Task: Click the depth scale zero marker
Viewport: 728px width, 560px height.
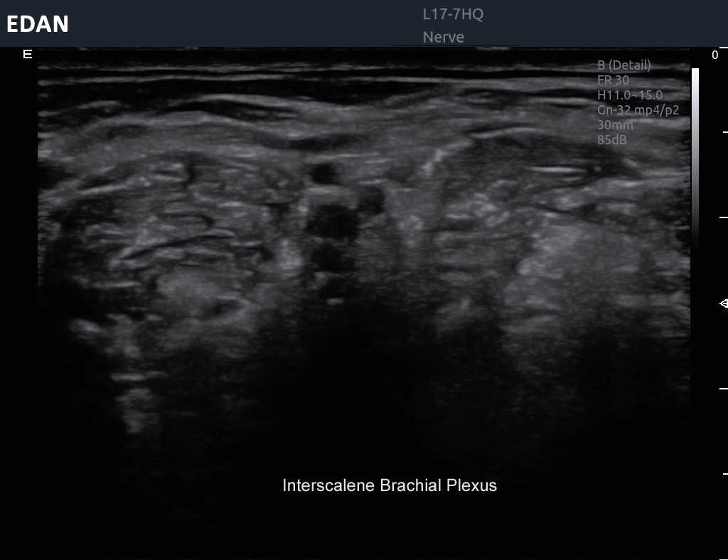Action: click(x=715, y=55)
